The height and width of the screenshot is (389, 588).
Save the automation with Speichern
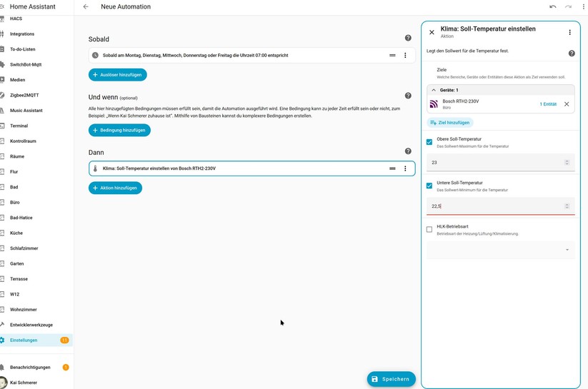[391, 379]
